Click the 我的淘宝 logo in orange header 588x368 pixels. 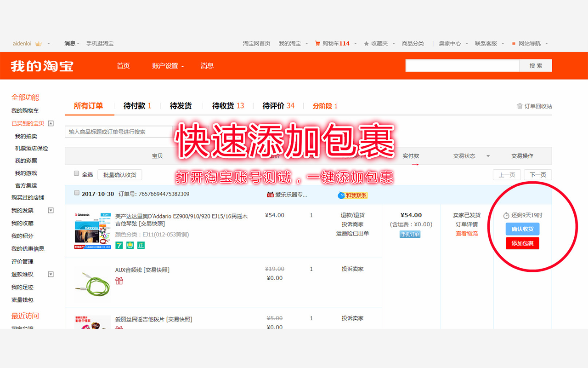pos(42,66)
